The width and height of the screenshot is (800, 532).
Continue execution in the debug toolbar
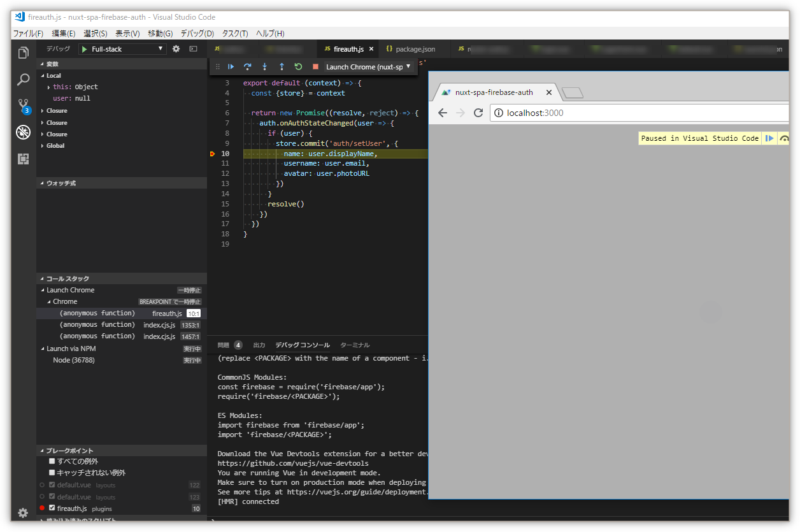pyautogui.click(x=231, y=66)
